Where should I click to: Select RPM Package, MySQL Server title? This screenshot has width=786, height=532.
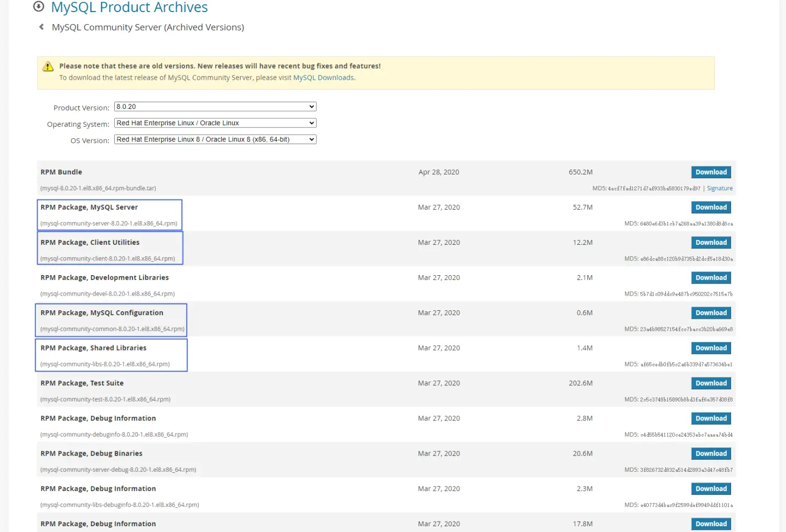(x=89, y=207)
